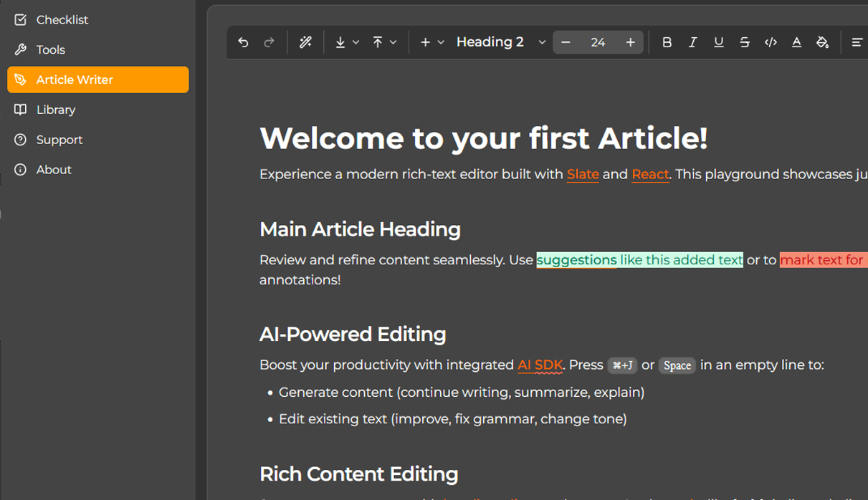The image size is (868, 500).
Task: Expand the export dropdown chevron
Action: coord(356,42)
